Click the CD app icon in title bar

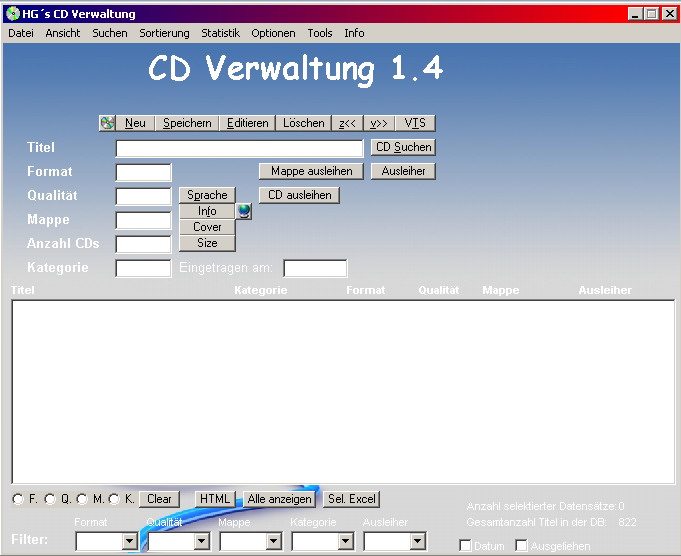[13, 14]
